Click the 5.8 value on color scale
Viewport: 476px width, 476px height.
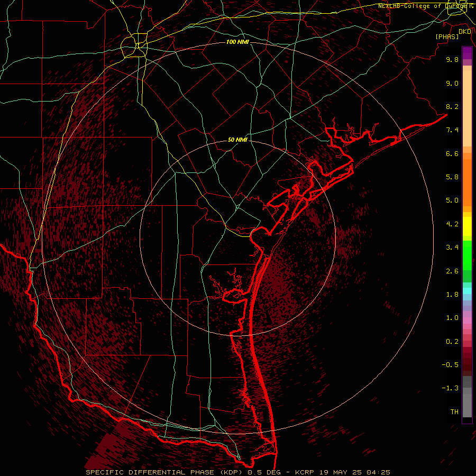452,177
